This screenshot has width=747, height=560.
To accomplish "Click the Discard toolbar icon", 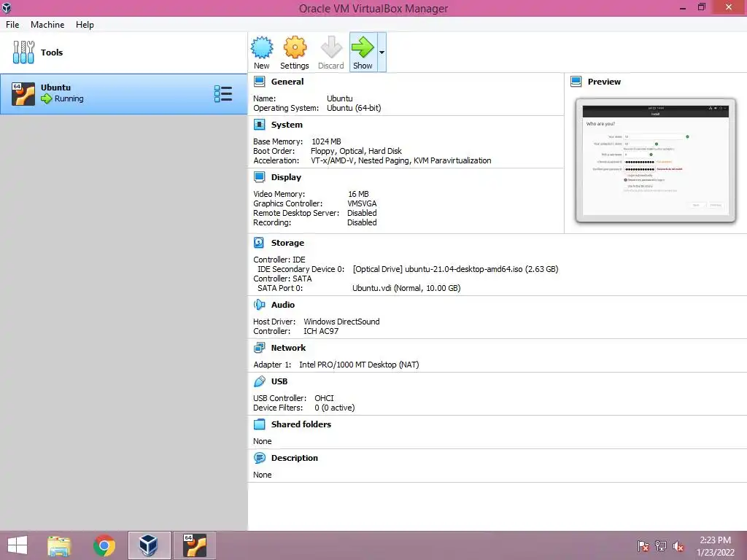I will point(330,52).
